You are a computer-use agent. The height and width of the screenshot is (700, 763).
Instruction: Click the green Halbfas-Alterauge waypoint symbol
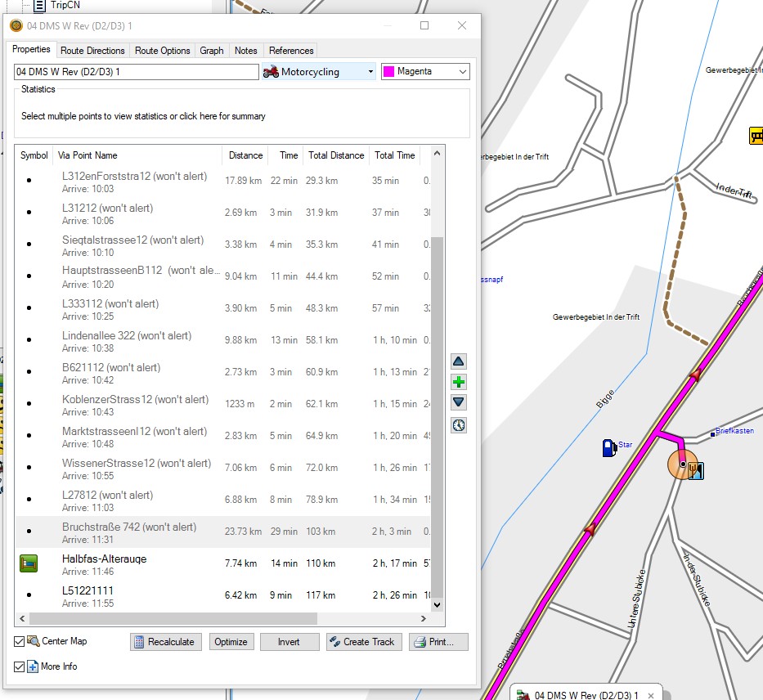click(x=29, y=563)
